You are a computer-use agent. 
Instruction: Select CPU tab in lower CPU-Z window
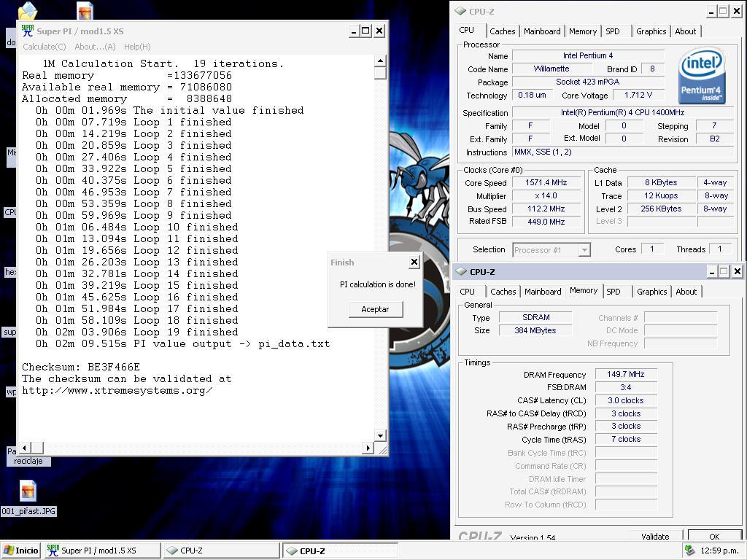coord(468,292)
